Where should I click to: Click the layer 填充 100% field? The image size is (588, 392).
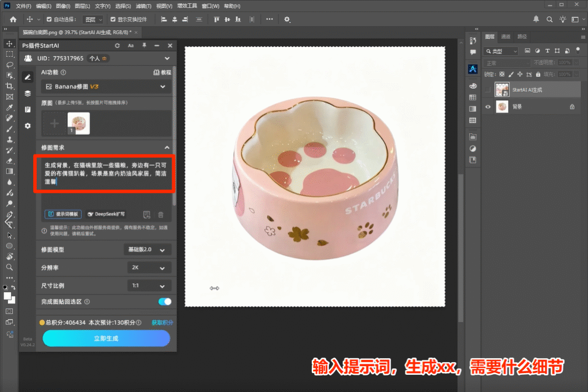(x=564, y=74)
